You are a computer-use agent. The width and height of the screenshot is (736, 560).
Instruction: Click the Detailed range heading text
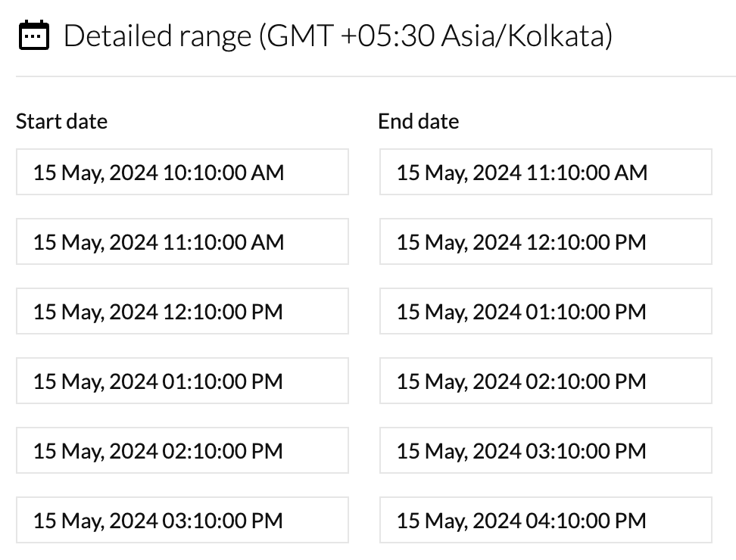coord(338,36)
